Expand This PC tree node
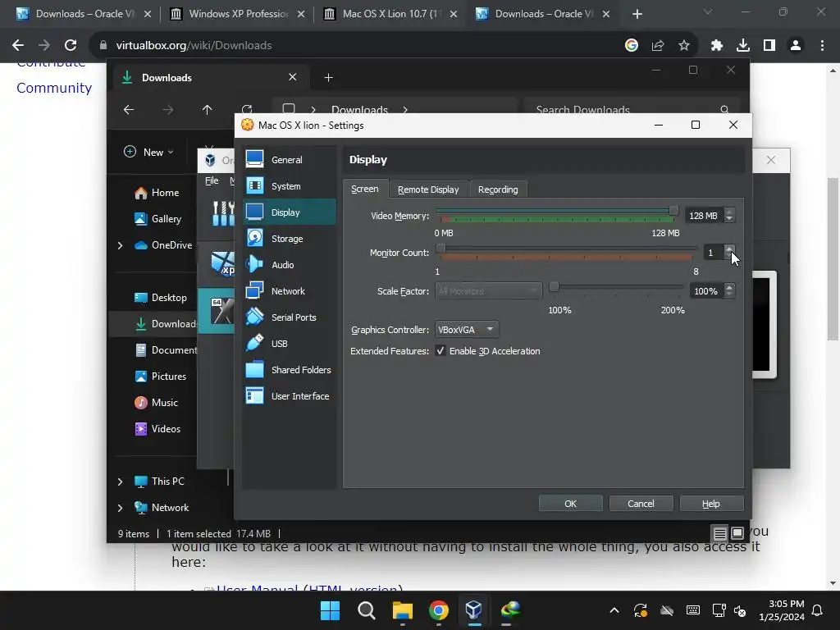This screenshot has height=630, width=840. (x=120, y=482)
